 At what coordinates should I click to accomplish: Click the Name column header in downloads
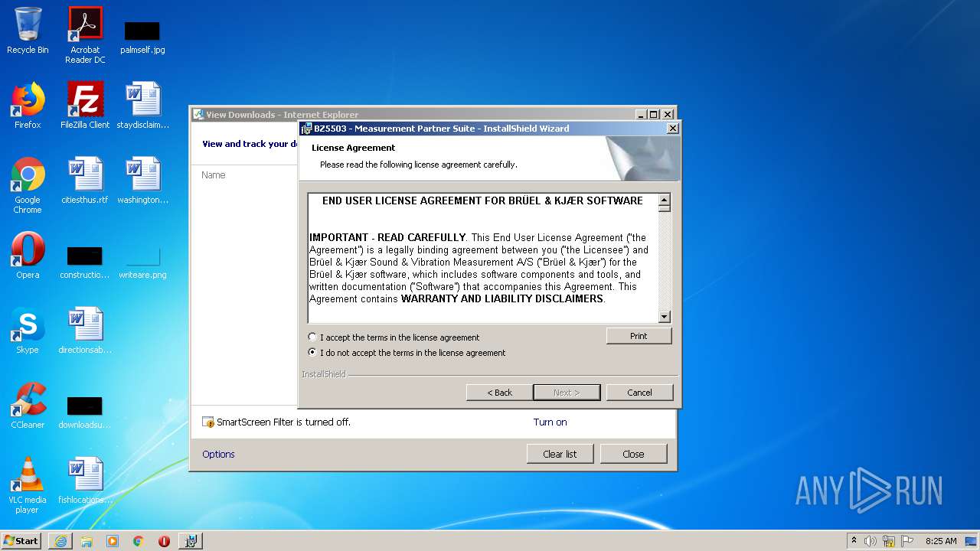(213, 175)
